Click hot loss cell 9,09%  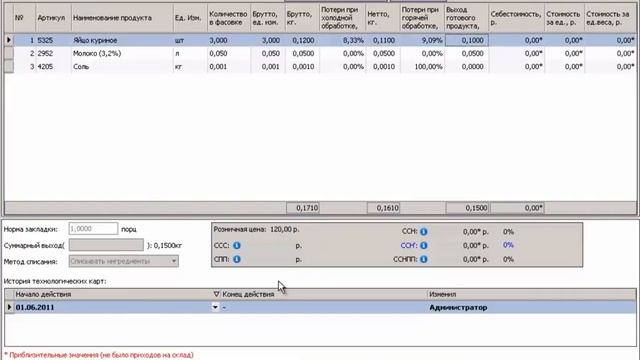click(422, 40)
